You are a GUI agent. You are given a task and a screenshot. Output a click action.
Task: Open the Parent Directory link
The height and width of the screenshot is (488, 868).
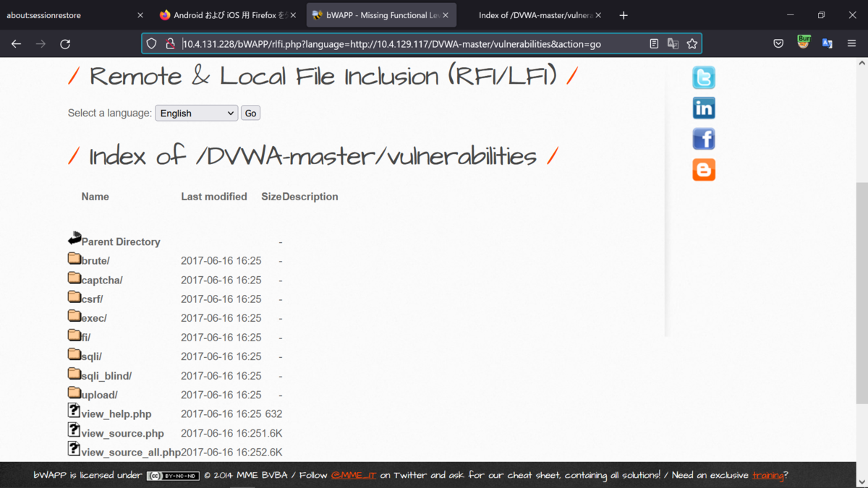(x=121, y=241)
